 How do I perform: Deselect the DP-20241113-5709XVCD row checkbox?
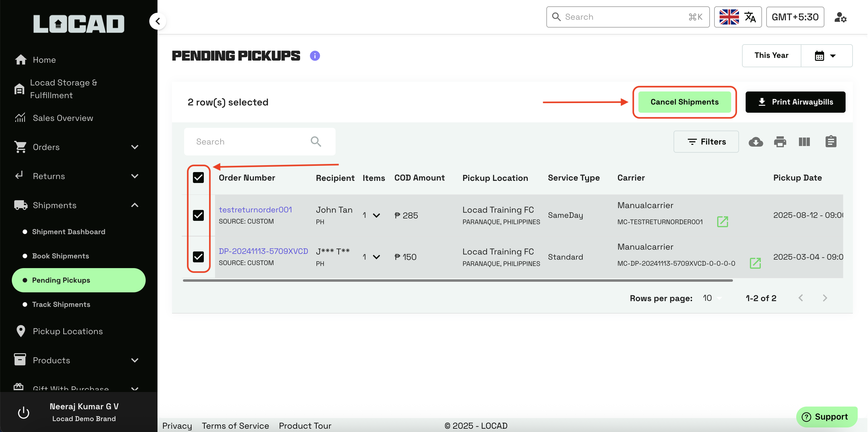198,257
